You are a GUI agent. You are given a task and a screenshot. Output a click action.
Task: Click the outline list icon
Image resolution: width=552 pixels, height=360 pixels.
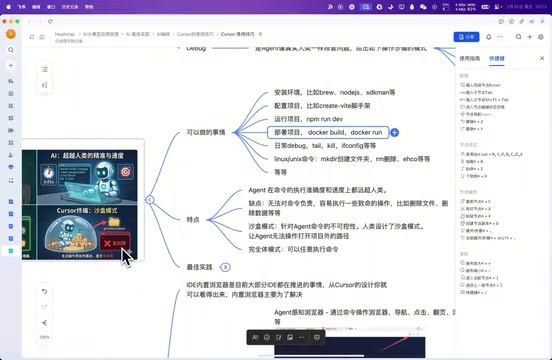45,69
